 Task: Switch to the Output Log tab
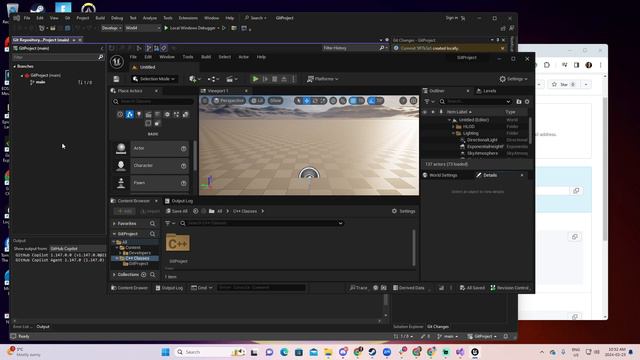tap(179, 201)
